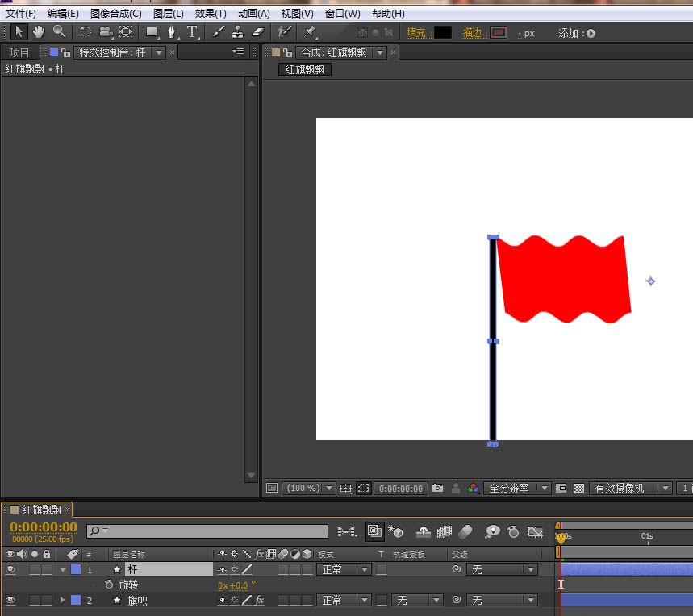The width and height of the screenshot is (693, 616).
Task: Click the black 填充 fill color swatch
Action: coord(443,32)
